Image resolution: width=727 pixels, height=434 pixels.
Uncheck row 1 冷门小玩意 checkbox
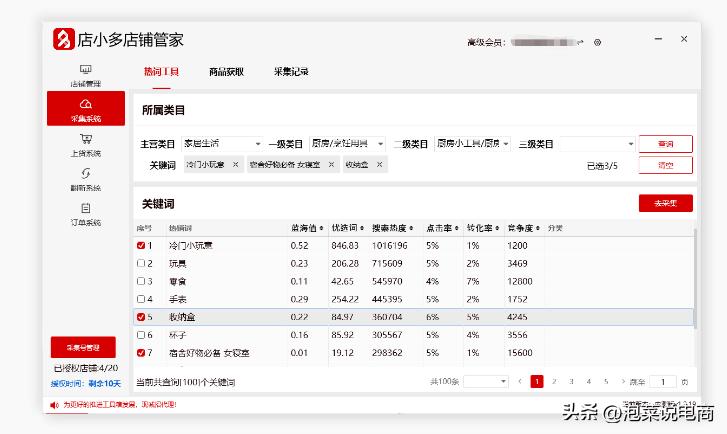pos(141,245)
